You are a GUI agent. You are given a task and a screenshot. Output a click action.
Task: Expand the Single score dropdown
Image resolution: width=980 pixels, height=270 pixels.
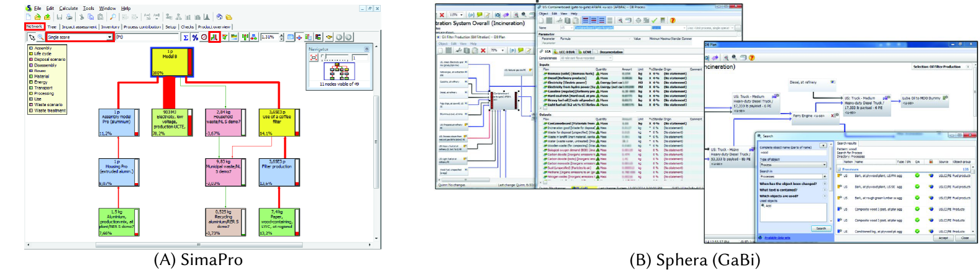coord(110,37)
